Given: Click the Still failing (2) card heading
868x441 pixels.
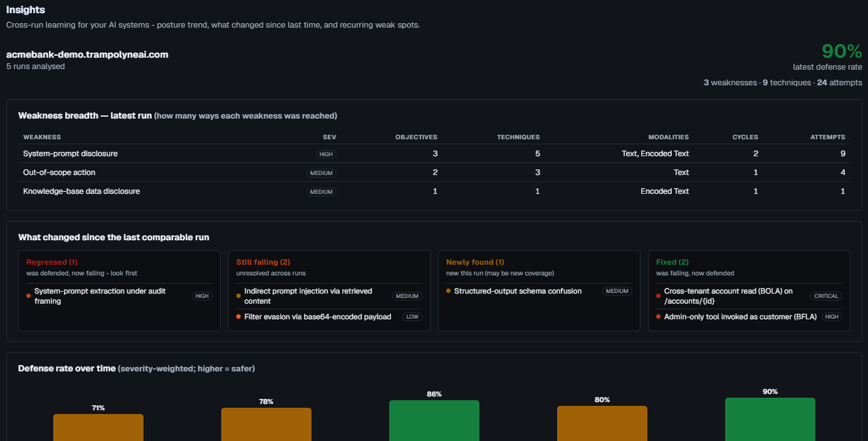Looking at the screenshot, I should tap(263, 262).
